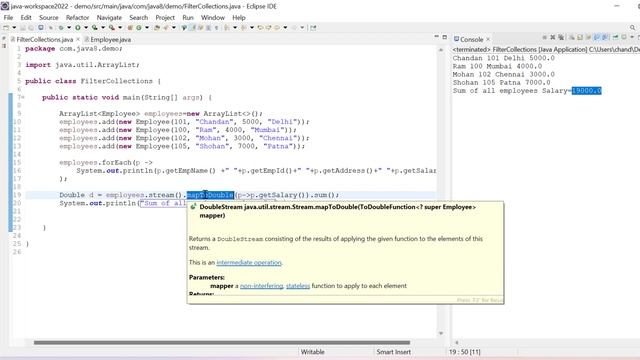Click the editor horizontal scrollbar
Image resolution: width=640 pixels, height=360 pixels.
pos(222,342)
